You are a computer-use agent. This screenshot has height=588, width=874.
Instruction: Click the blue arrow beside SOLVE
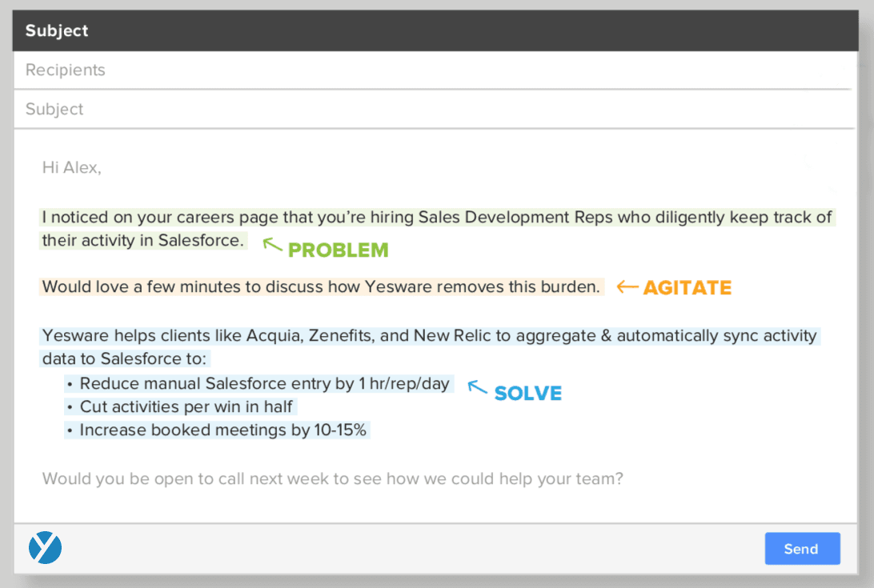point(478,388)
